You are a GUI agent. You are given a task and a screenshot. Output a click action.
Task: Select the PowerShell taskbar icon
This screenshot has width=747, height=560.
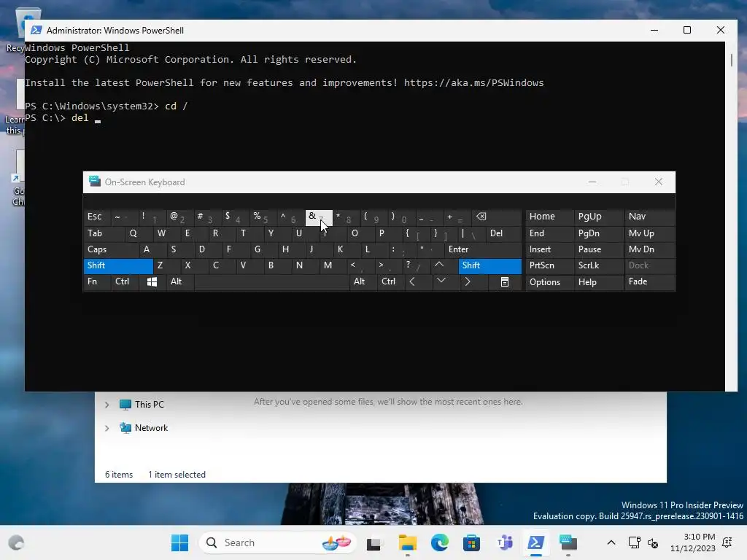click(x=536, y=542)
